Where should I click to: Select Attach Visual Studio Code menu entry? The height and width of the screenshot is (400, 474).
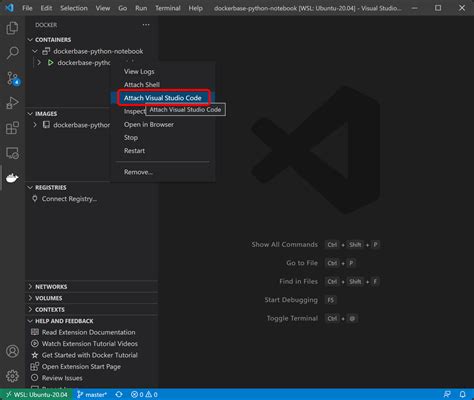[x=163, y=98]
